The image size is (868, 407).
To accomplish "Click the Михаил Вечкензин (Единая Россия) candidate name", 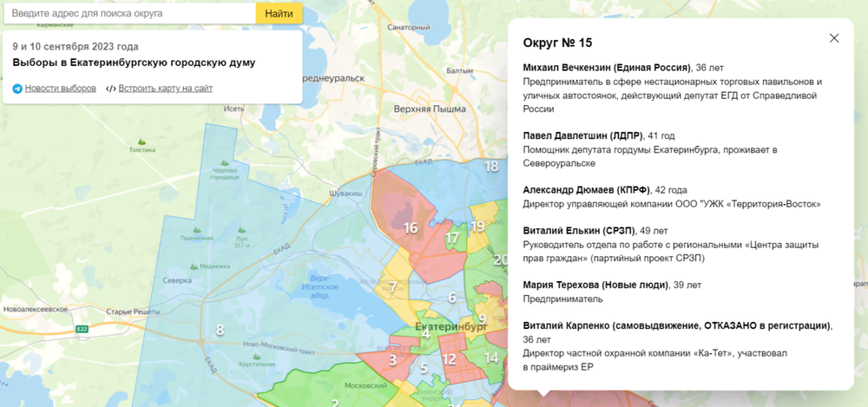I will click(607, 68).
